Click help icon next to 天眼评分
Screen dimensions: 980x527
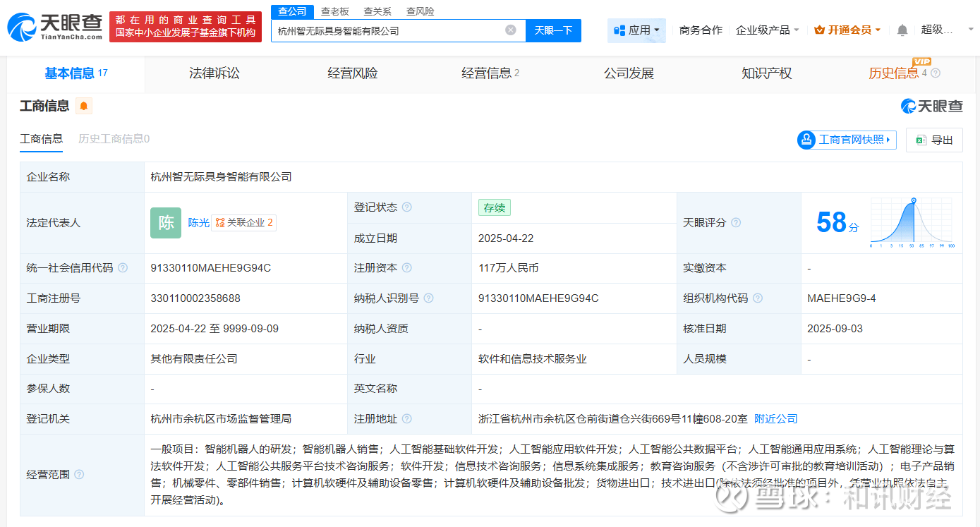736,223
